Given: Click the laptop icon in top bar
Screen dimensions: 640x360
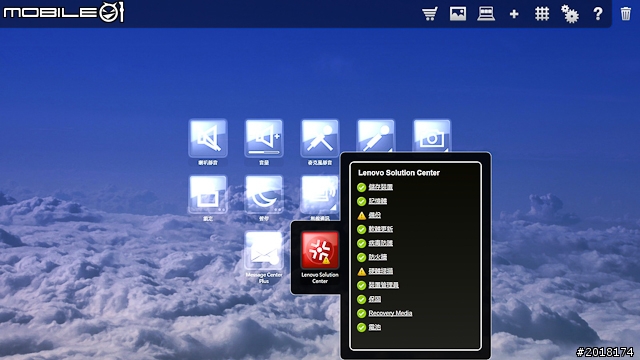Looking at the screenshot, I should [x=486, y=14].
